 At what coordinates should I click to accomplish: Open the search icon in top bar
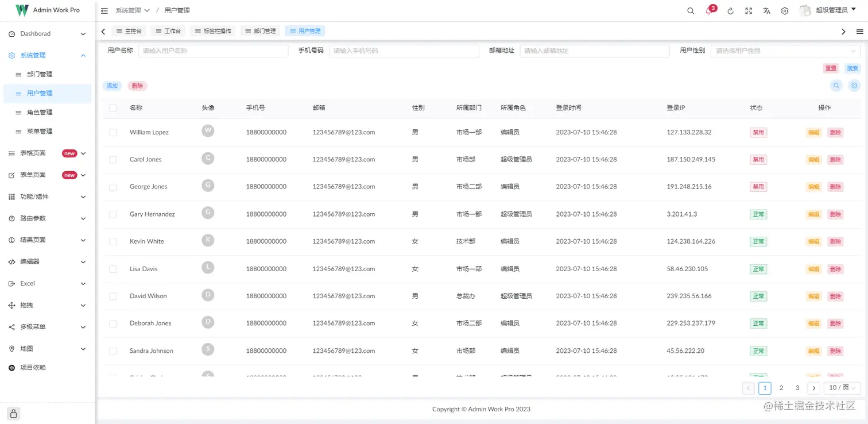tap(691, 11)
